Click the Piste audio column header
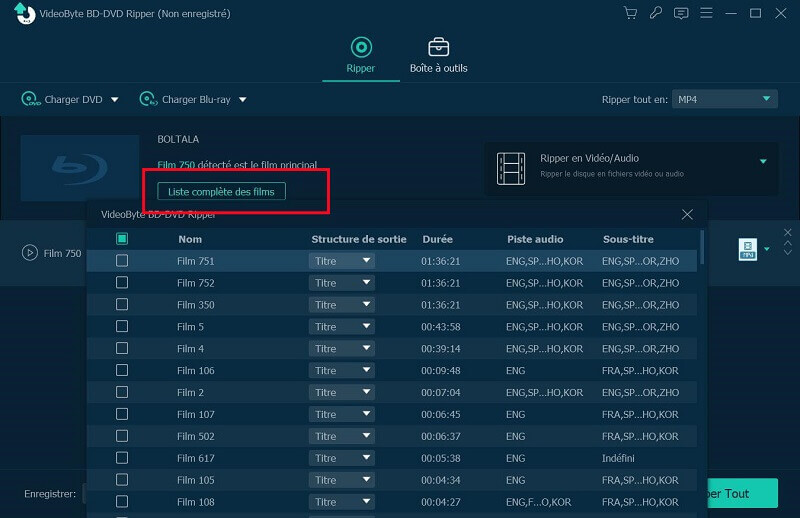The image size is (800, 518). [x=535, y=239]
